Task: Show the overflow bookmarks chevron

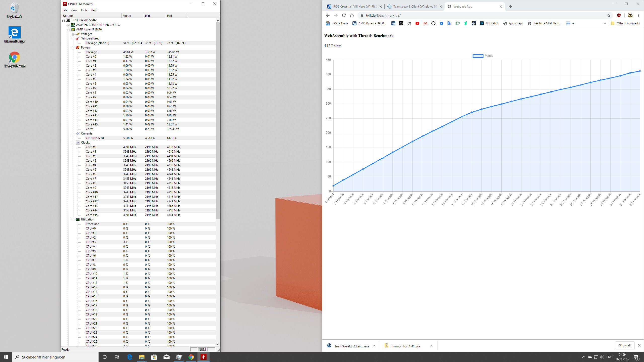Action: 605,23
